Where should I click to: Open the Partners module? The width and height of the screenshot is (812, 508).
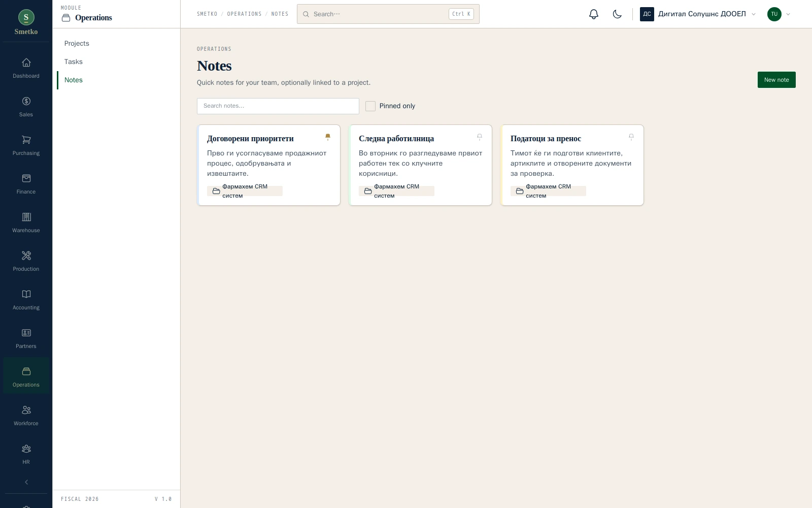coord(26,339)
